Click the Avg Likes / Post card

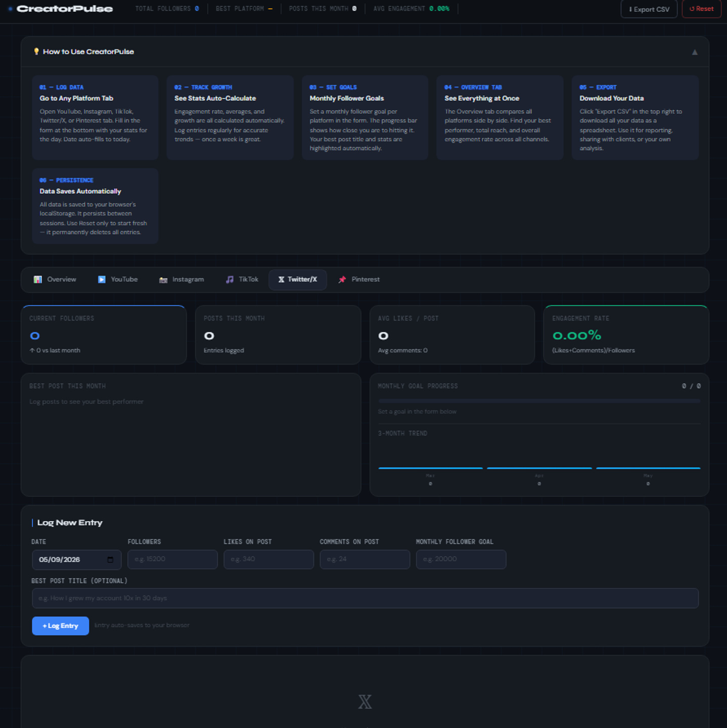(452, 335)
